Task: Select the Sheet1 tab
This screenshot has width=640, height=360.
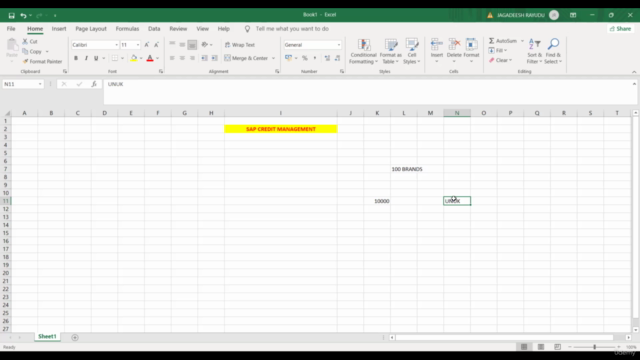Action: 47,336
